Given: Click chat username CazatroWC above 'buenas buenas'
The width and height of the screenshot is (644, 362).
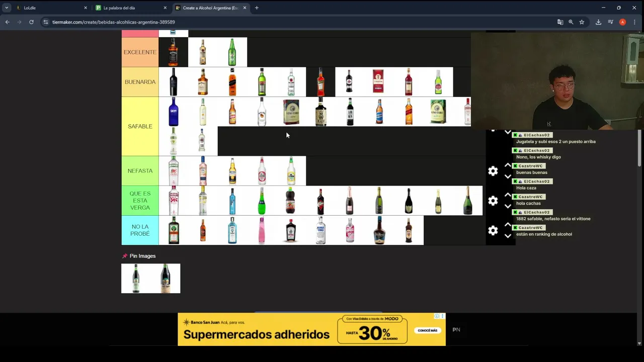Looking at the screenshot, I should [x=530, y=166].
